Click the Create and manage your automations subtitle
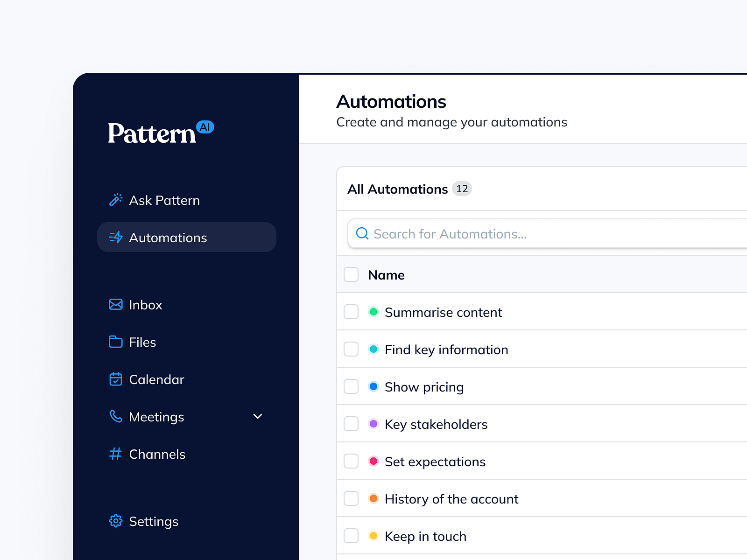Viewport: 747px width, 560px height. click(x=451, y=122)
